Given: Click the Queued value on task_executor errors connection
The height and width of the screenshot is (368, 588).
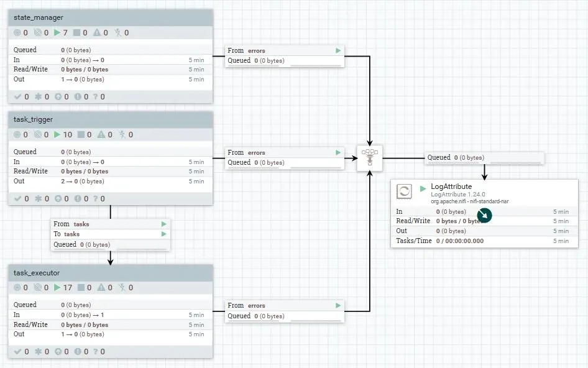Looking at the screenshot, I should [x=269, y=316].
